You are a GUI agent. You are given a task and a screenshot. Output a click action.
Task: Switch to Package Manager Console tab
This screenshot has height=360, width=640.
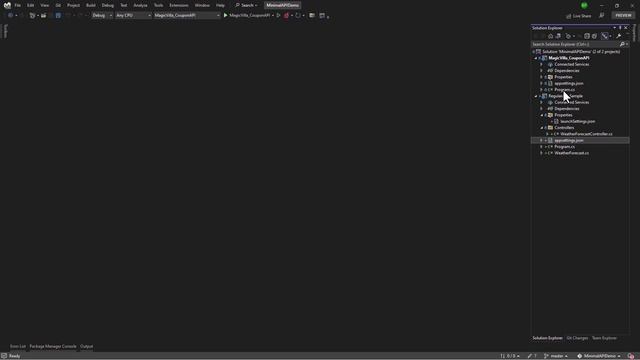pyautogui.click(x=53, y=346)
